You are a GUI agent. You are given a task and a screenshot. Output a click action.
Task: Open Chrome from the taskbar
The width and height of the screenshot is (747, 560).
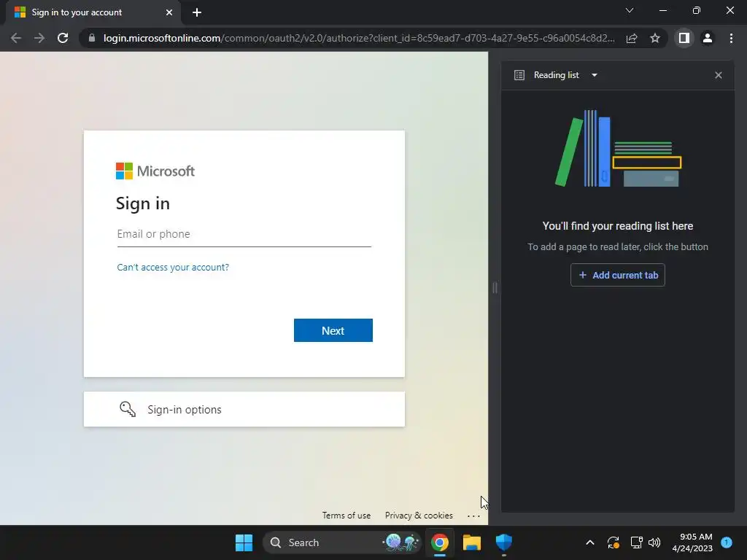tap(440, 542)
